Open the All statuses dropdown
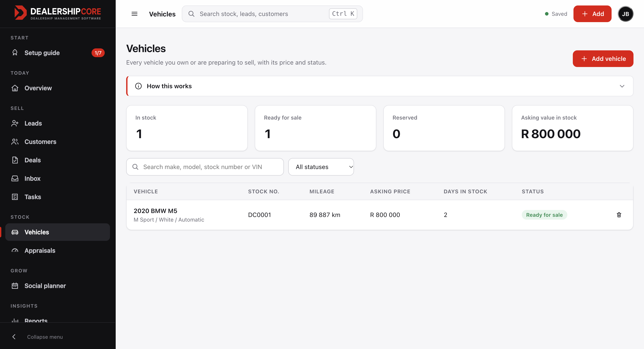Viewport: 644px width, 349px height. [321, 167]
